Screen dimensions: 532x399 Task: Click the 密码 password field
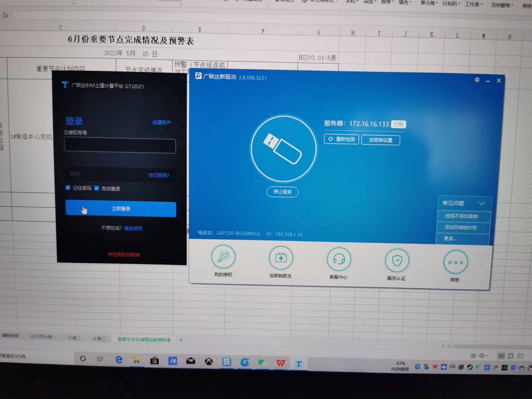click(120, 175)
